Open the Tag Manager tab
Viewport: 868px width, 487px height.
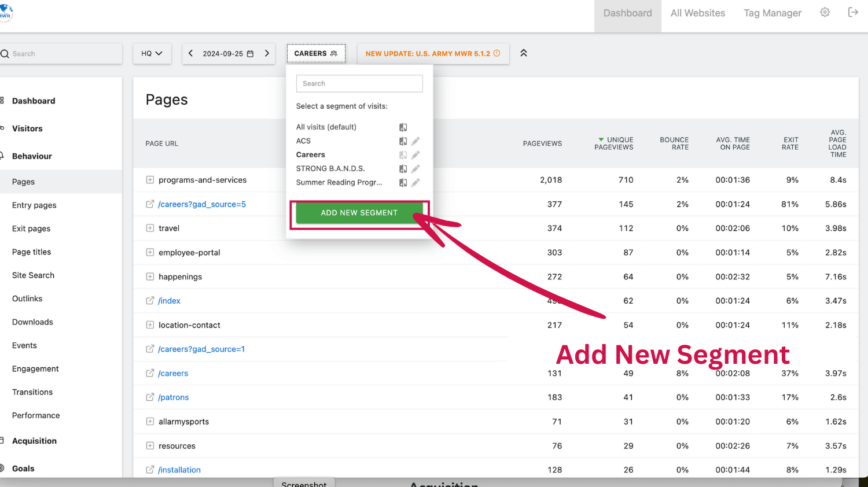(x=773, y=13)
